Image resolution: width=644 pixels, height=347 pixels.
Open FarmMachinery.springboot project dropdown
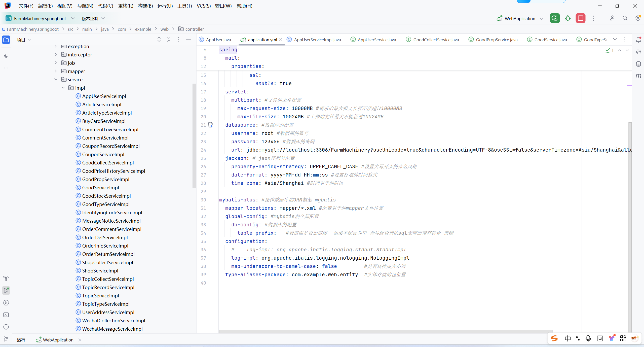click(x=40, y=18)
